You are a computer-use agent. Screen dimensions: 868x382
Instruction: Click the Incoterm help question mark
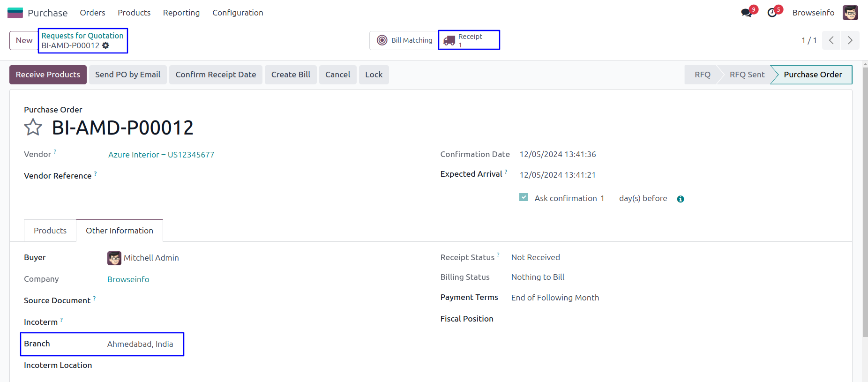point(61,320)
